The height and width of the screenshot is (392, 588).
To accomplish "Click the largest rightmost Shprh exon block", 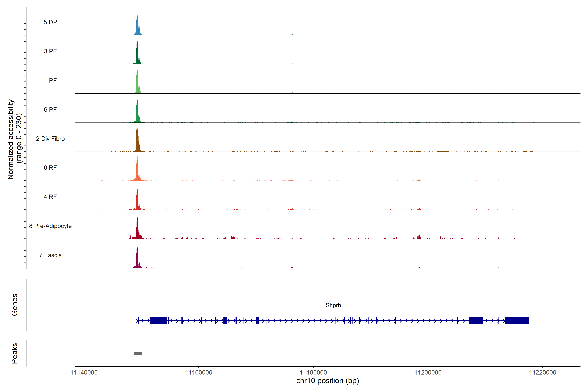I will point(517,320).
